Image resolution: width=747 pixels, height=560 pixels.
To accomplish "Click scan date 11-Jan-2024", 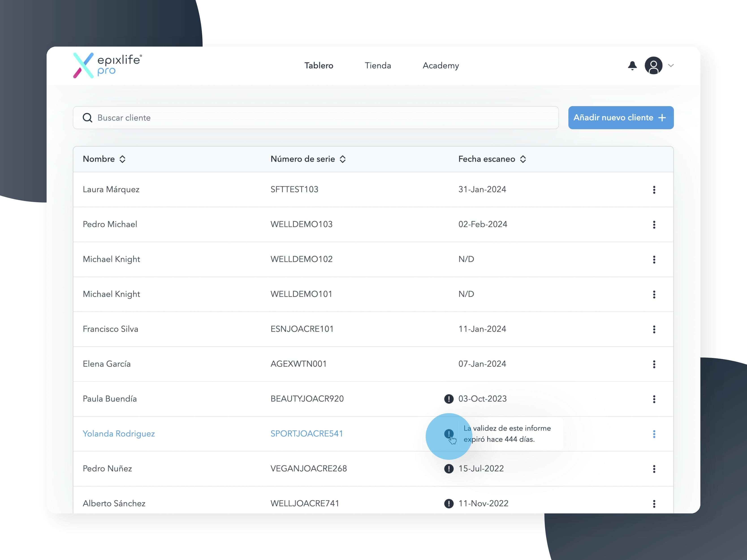I will coord(482,329).
